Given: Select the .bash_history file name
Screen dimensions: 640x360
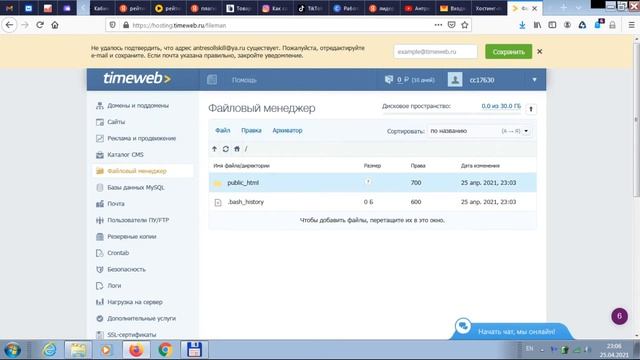Looking at the screenshot, I should point(246,202).
